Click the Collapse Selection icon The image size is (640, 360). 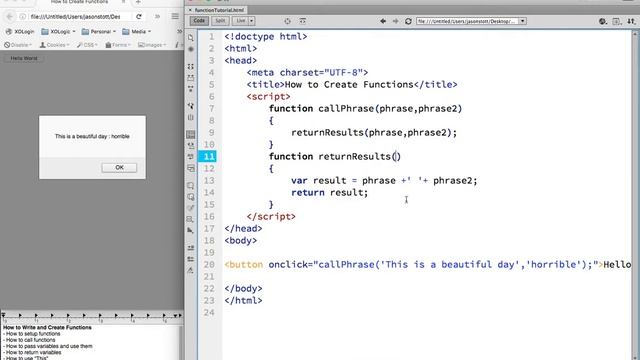coord(191,78)
